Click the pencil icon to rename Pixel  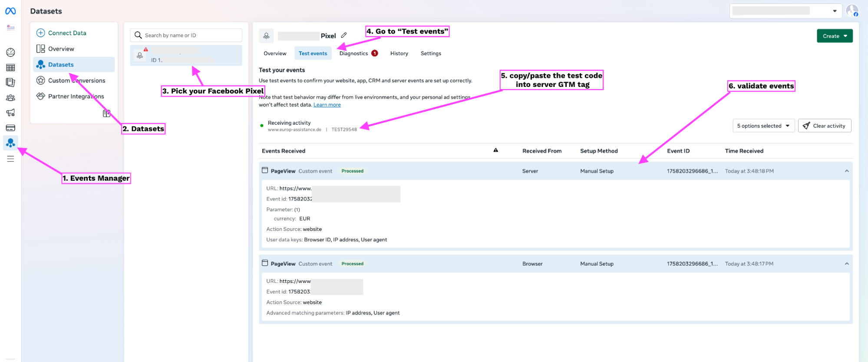coord(344,35)
